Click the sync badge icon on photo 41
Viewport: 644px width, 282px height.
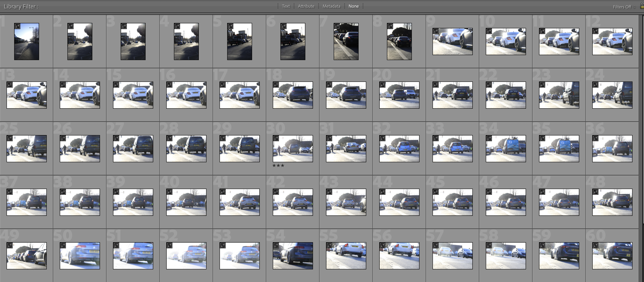coord(223,192)
